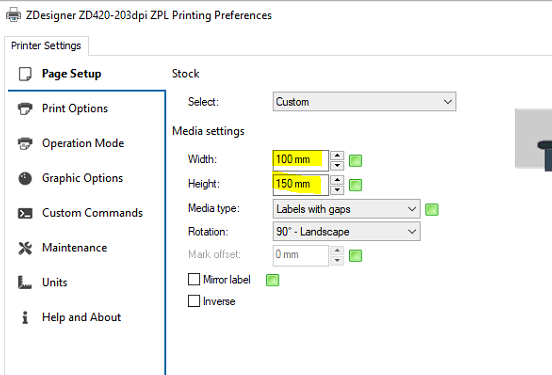Screen dimensions: 552x375
Task: Select the Graphic Options round icon
Action: pyautogui.click(x=25, y=178)
